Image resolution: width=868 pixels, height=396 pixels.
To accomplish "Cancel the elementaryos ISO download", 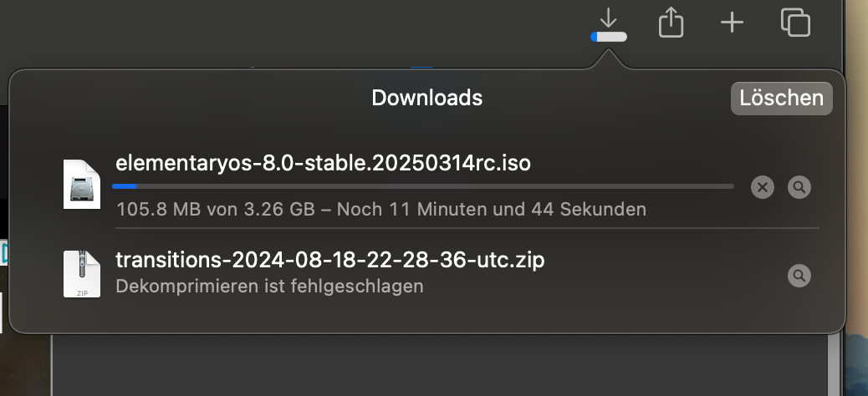I will (762, 187).
